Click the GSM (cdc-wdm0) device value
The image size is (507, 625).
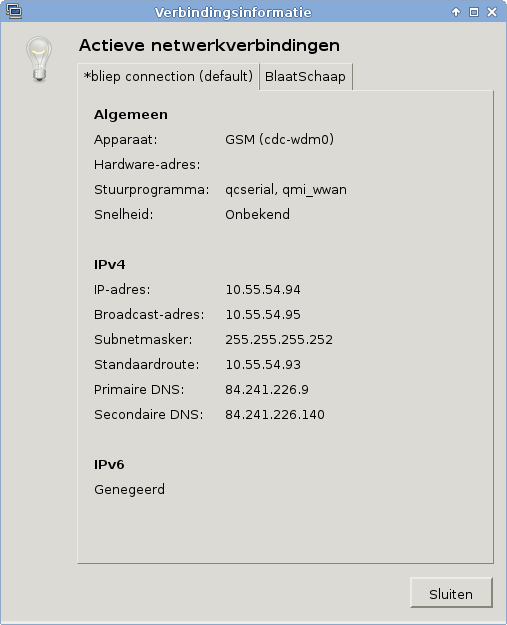[280, 140]
